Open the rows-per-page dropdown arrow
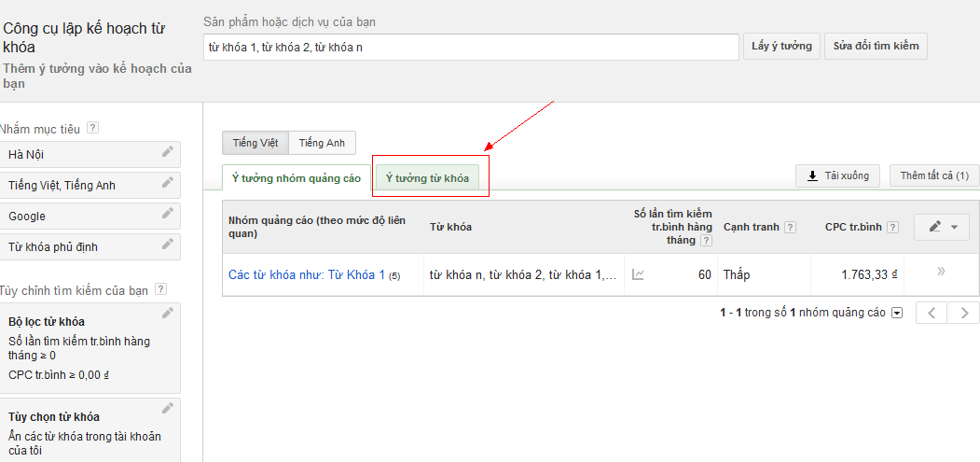Image resolution: width=980 pixels, height=462 pixels. pos(897,313)
